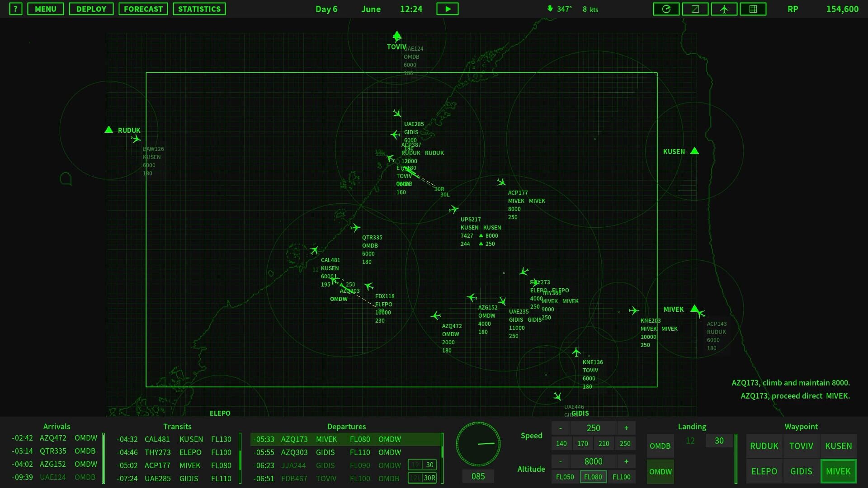Click the MIVEK waypoint triangle on the map

pos(694,309)
